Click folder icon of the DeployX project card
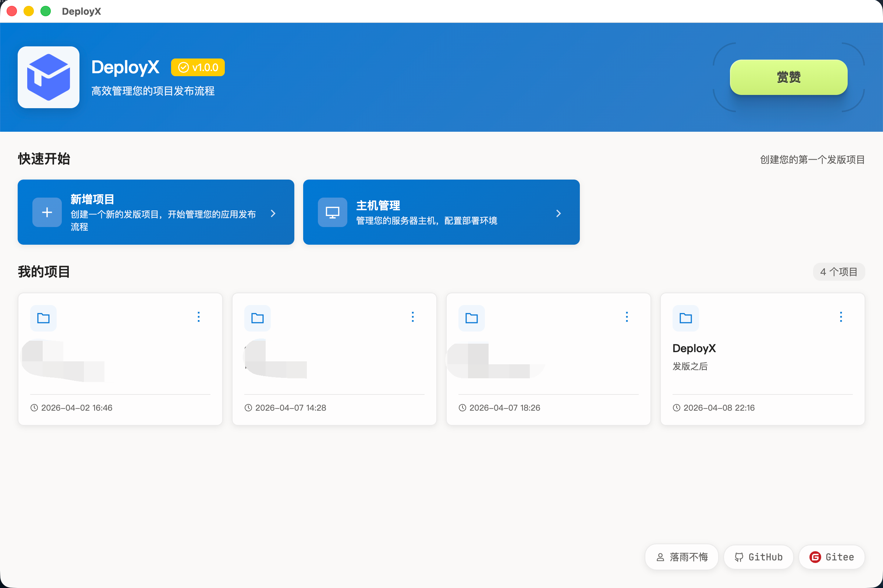Image resolution: width=883 pixels, height=588 pixels. (686, 318)
